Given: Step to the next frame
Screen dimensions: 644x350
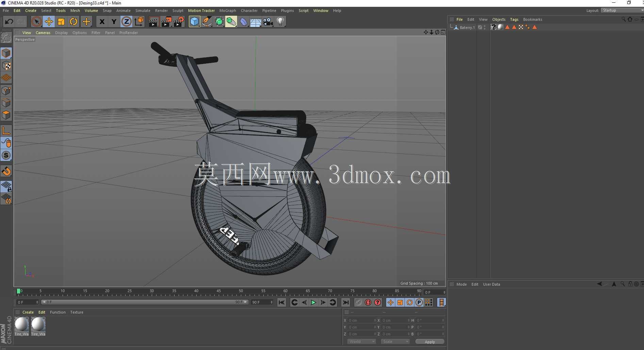Looking at the screenshot, I should coord(323,302).
